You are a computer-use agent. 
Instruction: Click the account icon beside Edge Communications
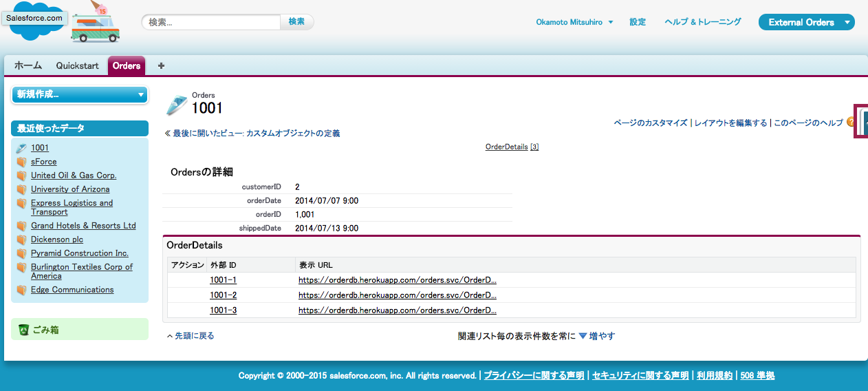click(21, 290)
